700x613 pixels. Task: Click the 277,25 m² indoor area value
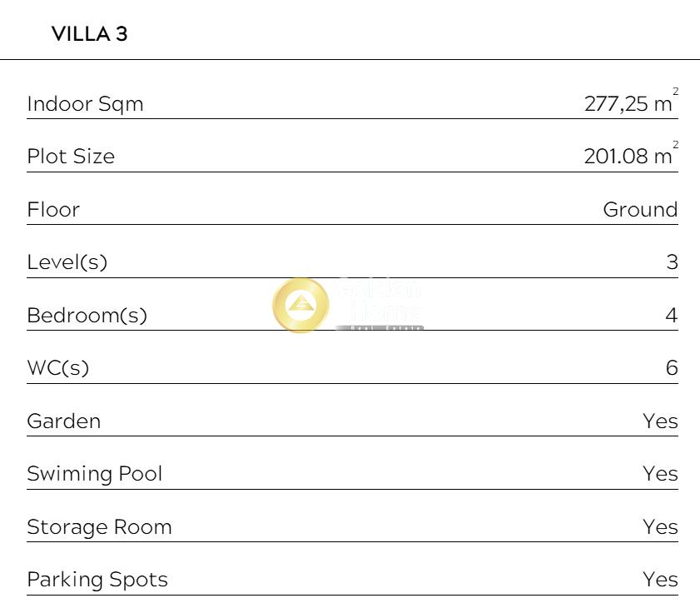tap(629, 104)
